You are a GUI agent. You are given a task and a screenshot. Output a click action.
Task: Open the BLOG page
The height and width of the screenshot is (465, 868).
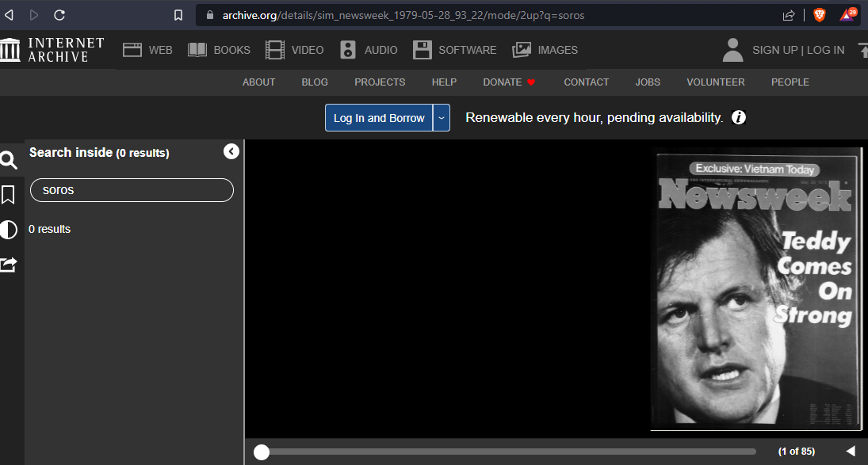[315, 82]
